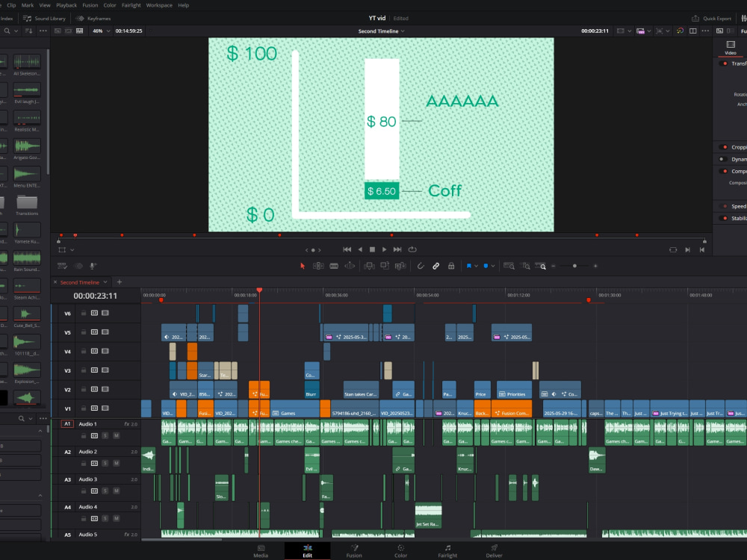Open the Keyframes panel

coord(93,18)
